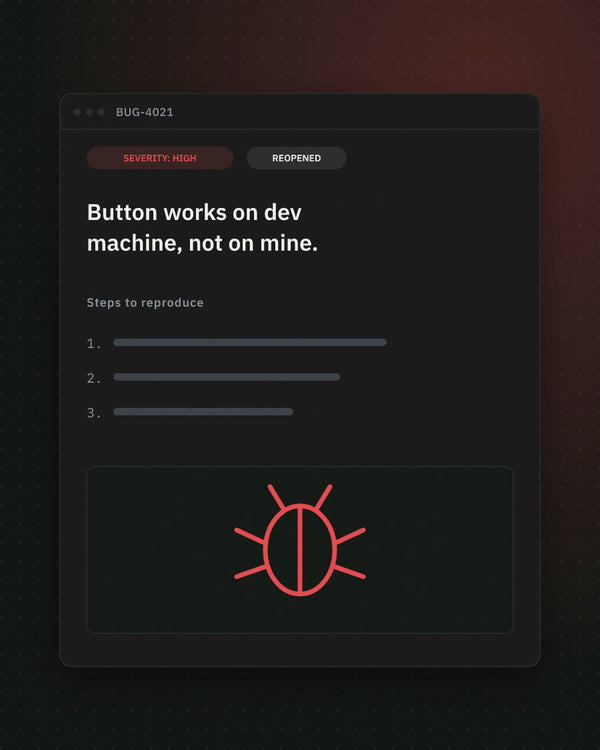Click the step number 1.
Viewport: 600px width, 750px height.
(94, 343)
